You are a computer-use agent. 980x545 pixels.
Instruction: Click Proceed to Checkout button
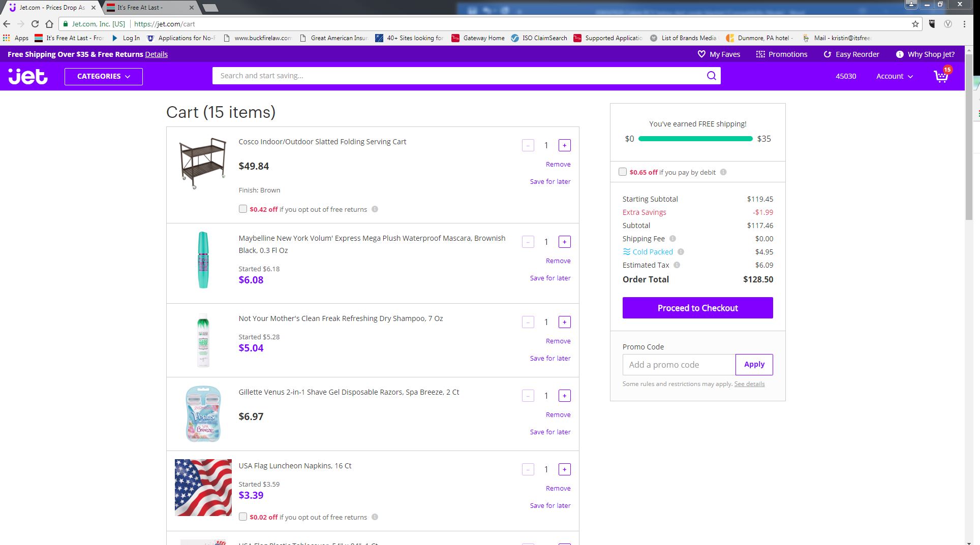click(x=698, y=308)
